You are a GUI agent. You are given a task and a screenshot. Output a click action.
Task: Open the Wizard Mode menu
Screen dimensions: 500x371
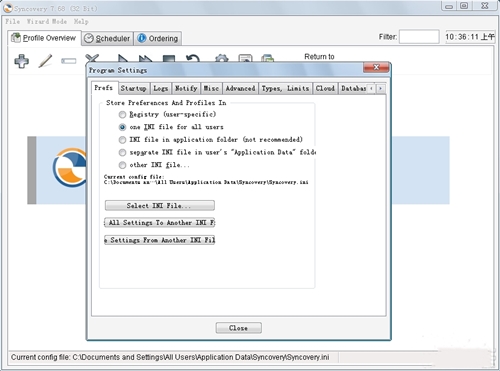(x=47, y=21)
